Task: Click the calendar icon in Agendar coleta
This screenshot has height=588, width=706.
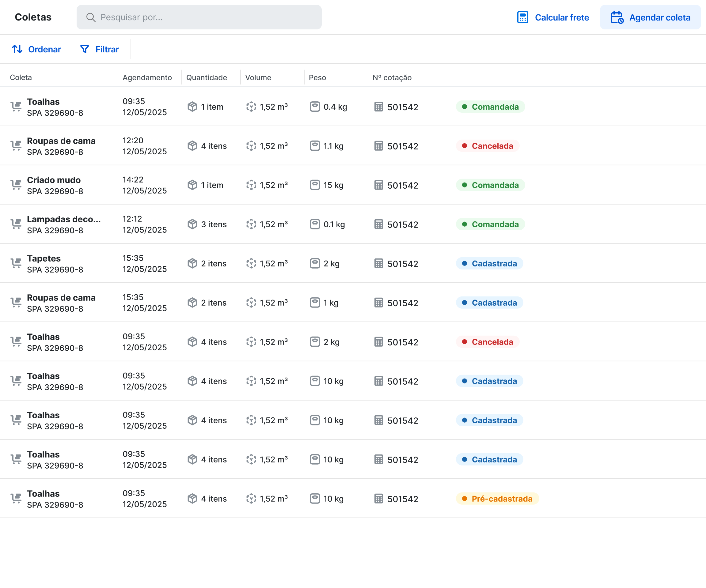Action: 617,17
